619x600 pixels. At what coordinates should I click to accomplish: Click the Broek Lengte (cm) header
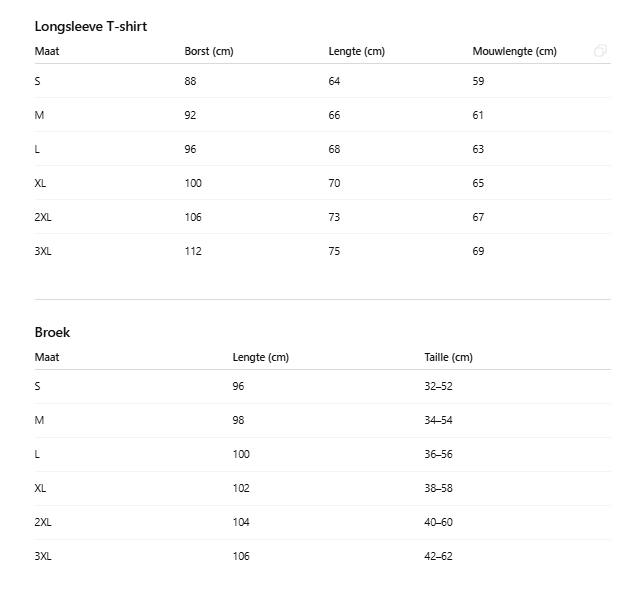[260, 358]
